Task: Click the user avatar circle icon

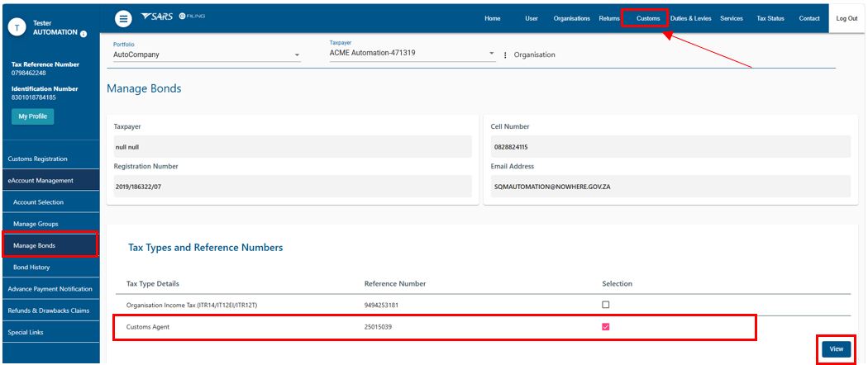Action: (x=17, y=26)
